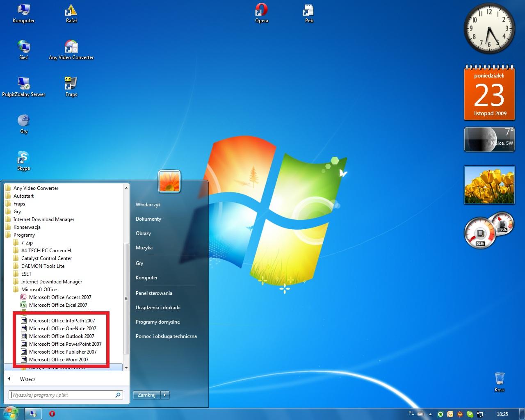Open the PulpitZdalny Serwer desktop shortcut

[23, 87]
